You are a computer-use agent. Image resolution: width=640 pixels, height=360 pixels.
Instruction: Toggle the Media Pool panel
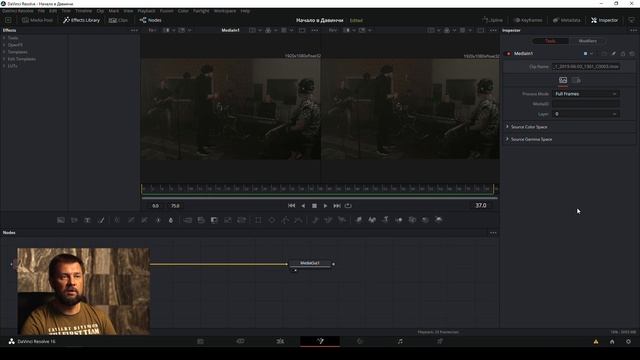pyautogui.click(x=37, y=20)
